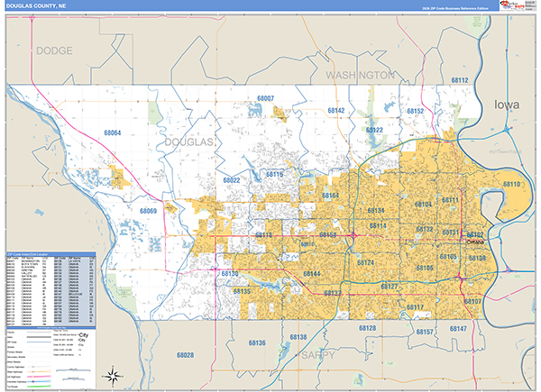The height and width of the screenshot is (392, 541).
Task: Click the DOUGLAS county name on map
Action: [x=188, y=142]
